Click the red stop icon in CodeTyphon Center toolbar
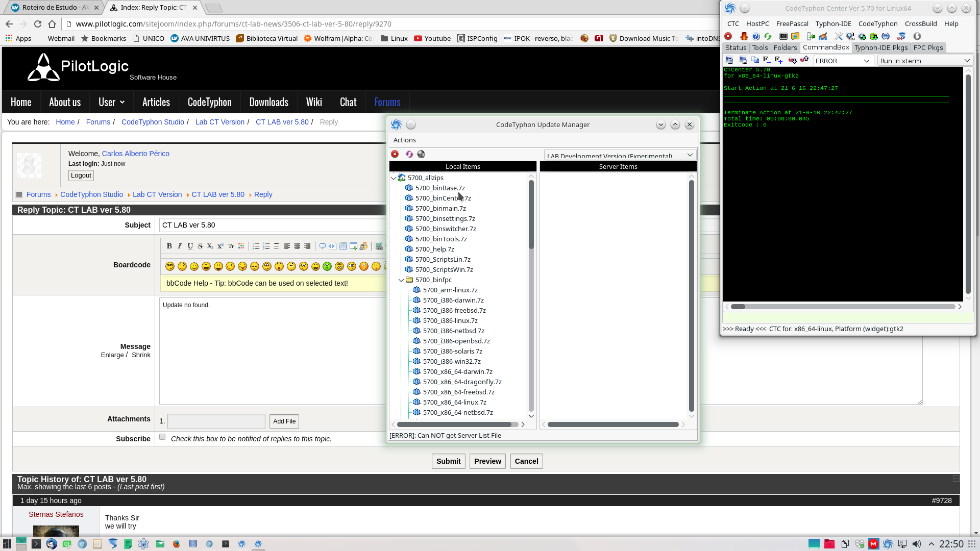Viewport: 980px width, 551px height. [728, 36]
